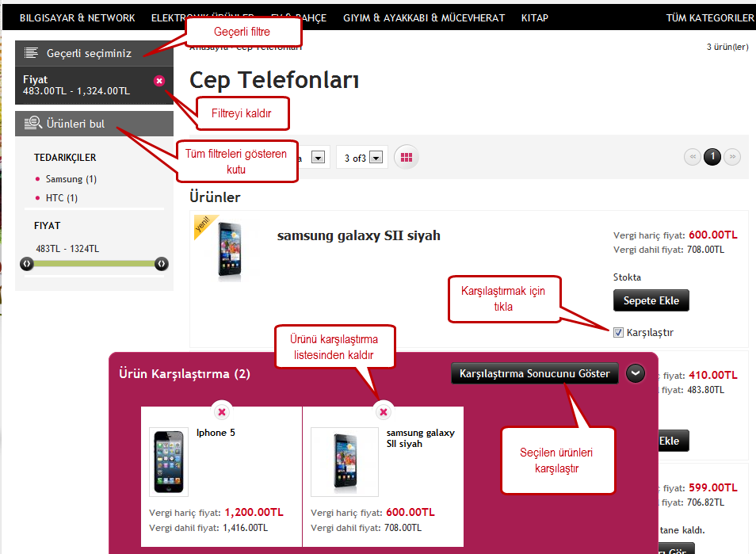
Task: Remove the Fiyat filter with red X
Action: click(x=159, y=81)
